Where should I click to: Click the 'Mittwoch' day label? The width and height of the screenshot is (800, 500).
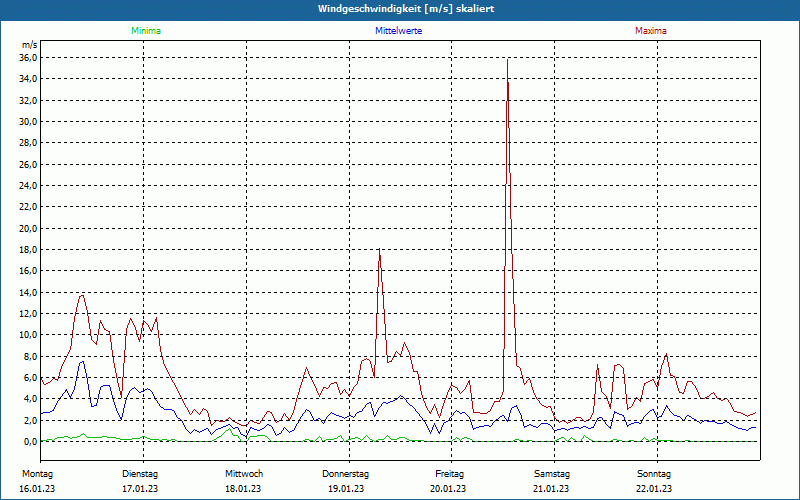(x=244, y=473)
